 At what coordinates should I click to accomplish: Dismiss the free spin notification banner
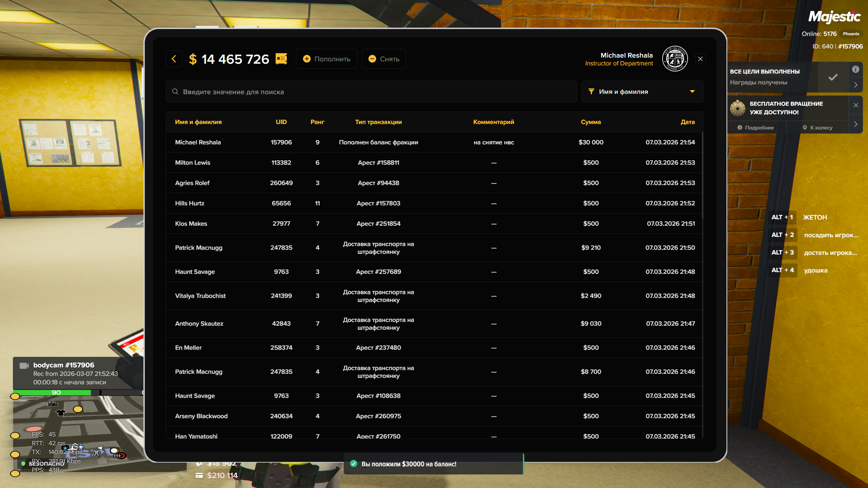click(856, 105)
